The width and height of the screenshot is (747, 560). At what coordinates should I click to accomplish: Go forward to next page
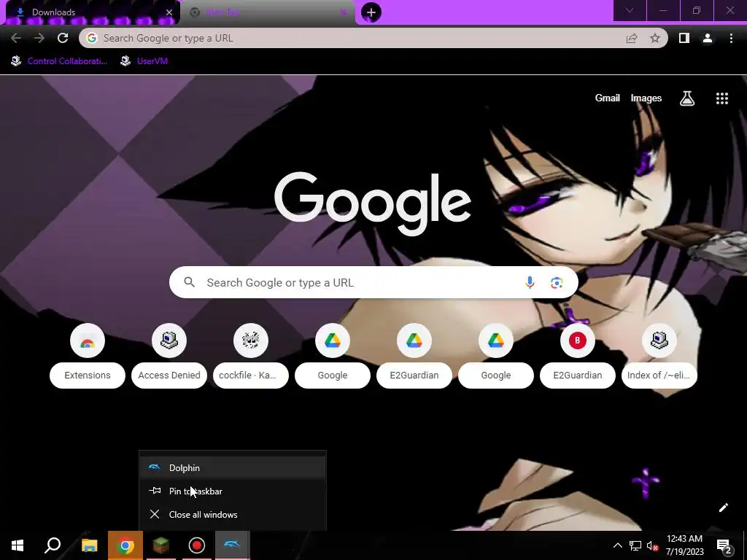(x=39, y=38)
